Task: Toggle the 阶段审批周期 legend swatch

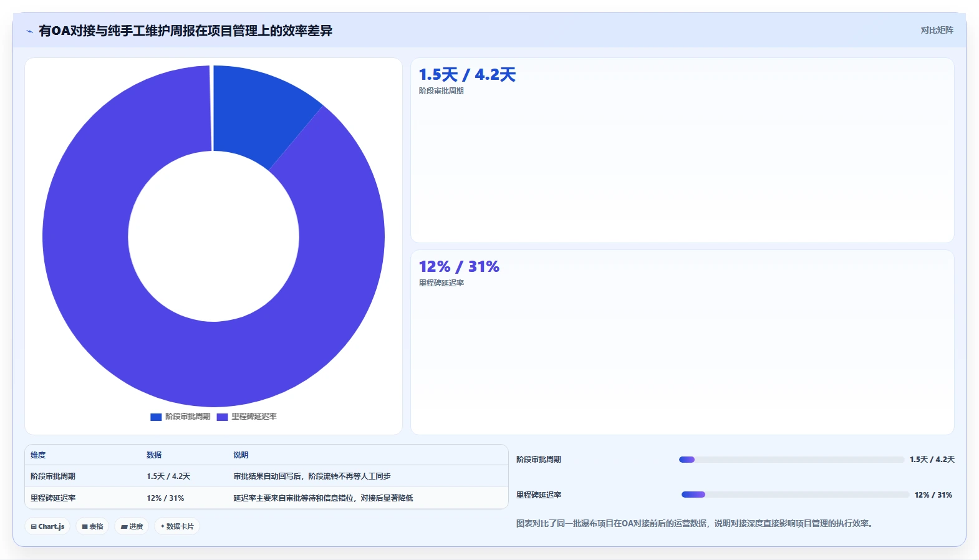Action: click(156, 417)
